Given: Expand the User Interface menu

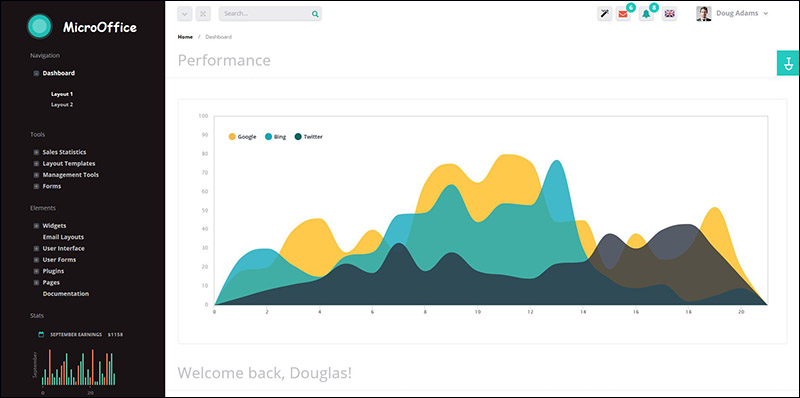Looking at the screenshot, I should point(36,248).
